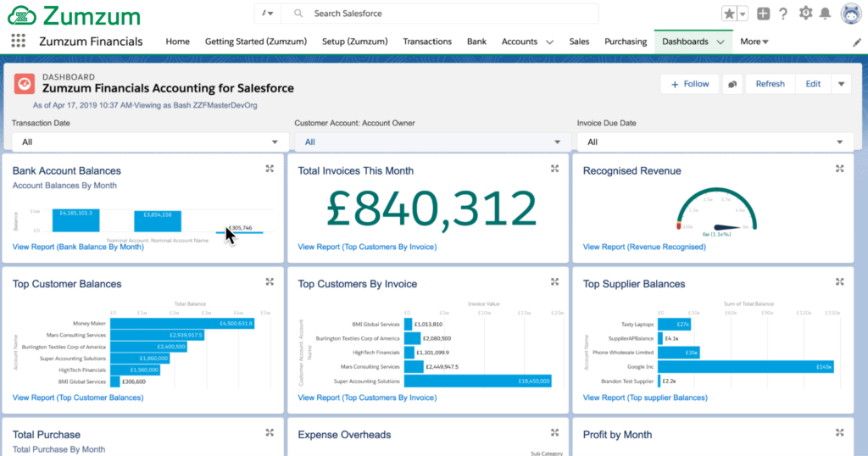
Task: Open View Report (Top Customer Balances)
Action: point(78,398)
